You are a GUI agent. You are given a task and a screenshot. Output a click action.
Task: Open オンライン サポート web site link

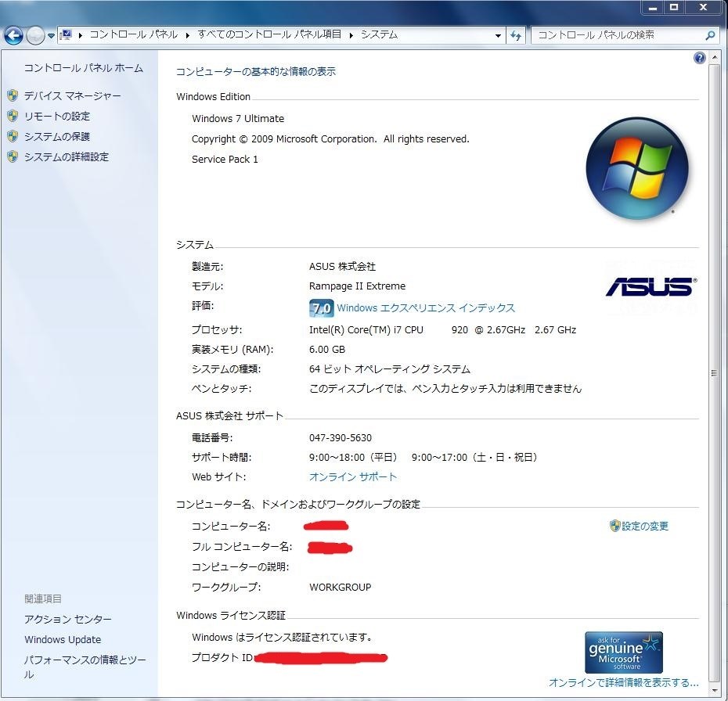[353, 477]
